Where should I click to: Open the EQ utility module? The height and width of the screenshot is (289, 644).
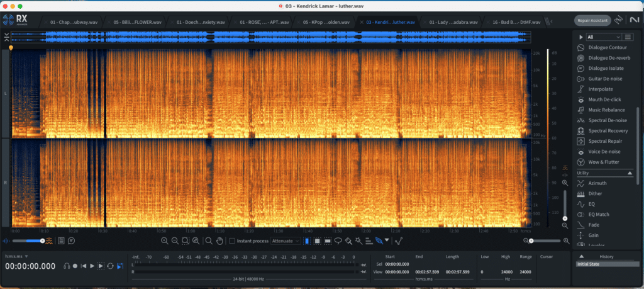(586, 204)
